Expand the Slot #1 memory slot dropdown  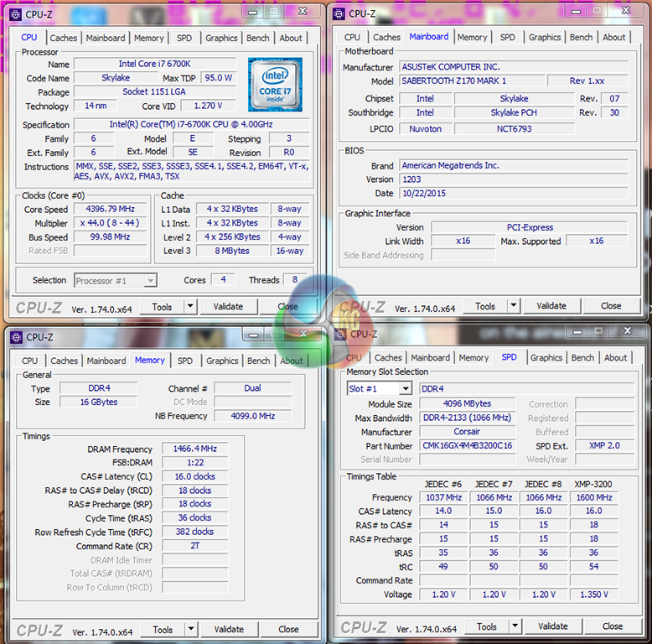tap(406, 388)
